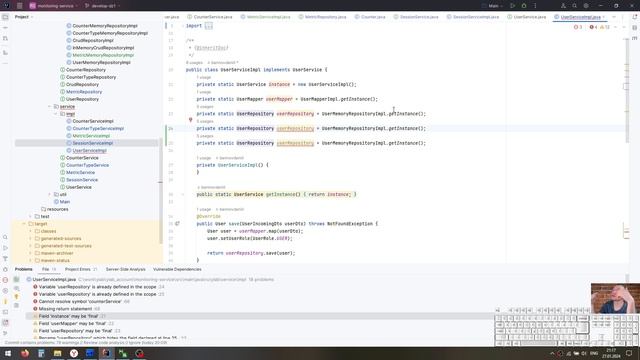Select the resources folder

(55, 209)
